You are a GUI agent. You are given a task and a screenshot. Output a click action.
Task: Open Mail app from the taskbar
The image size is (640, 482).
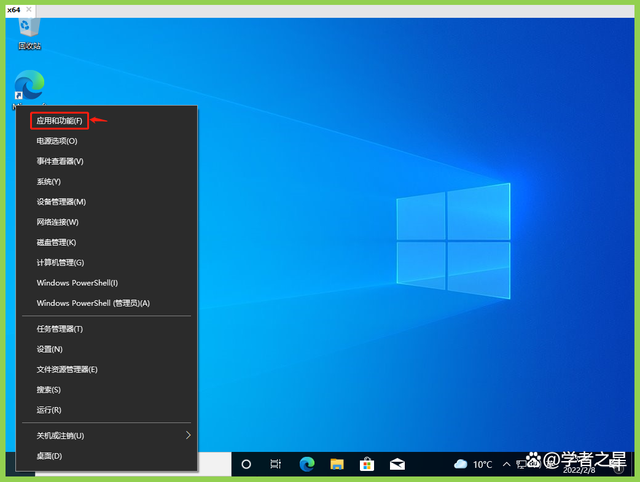tap(397, 464)
